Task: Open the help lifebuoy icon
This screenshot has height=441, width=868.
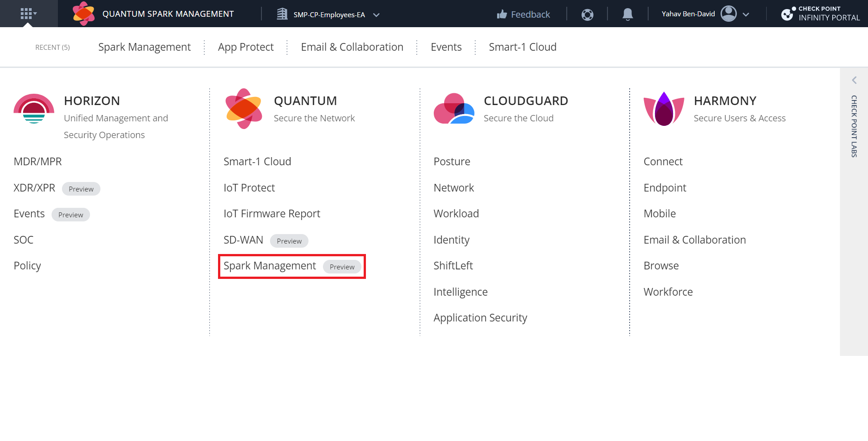Action: point(587,14)
